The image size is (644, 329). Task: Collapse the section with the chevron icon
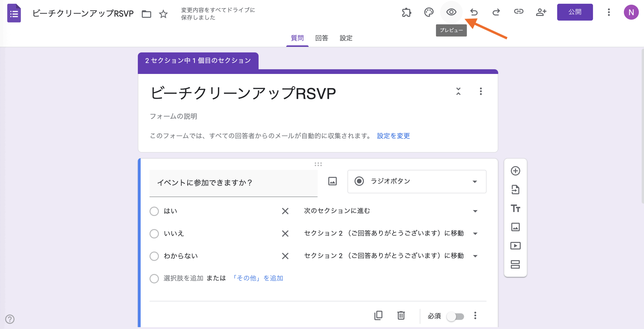pyautogui.click(x=458, y=91)
